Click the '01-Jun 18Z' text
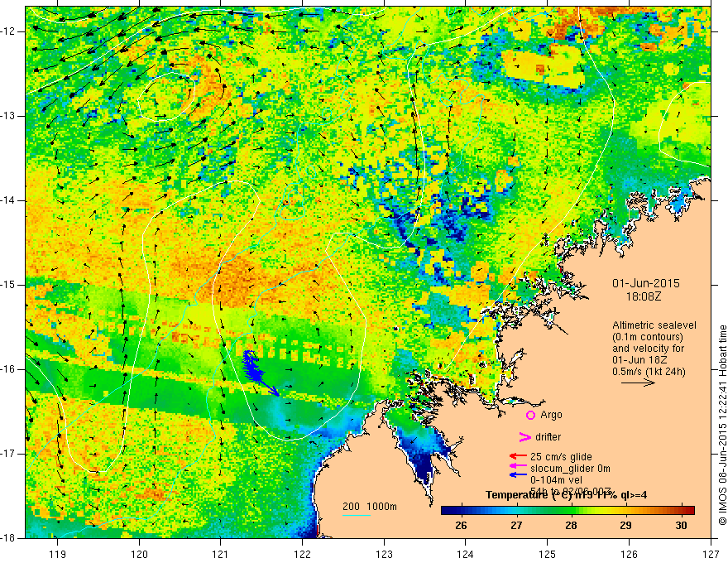728x563 pixels. tap(639, 360)
